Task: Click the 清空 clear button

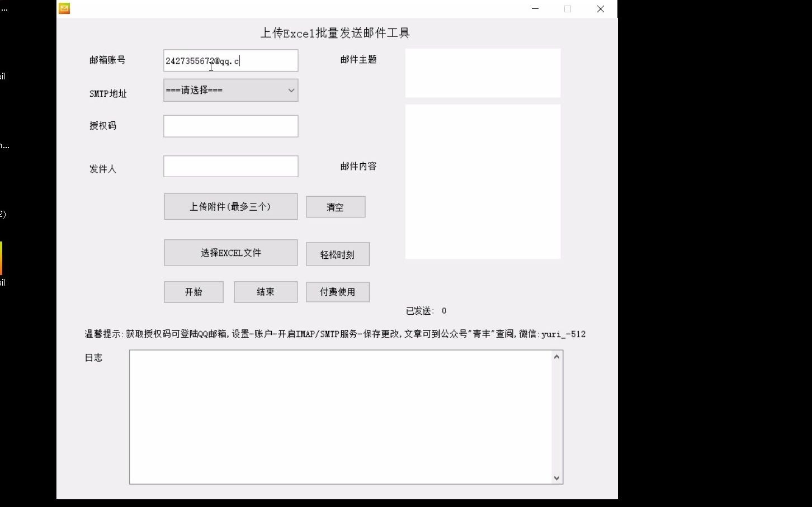Action: 336,207
